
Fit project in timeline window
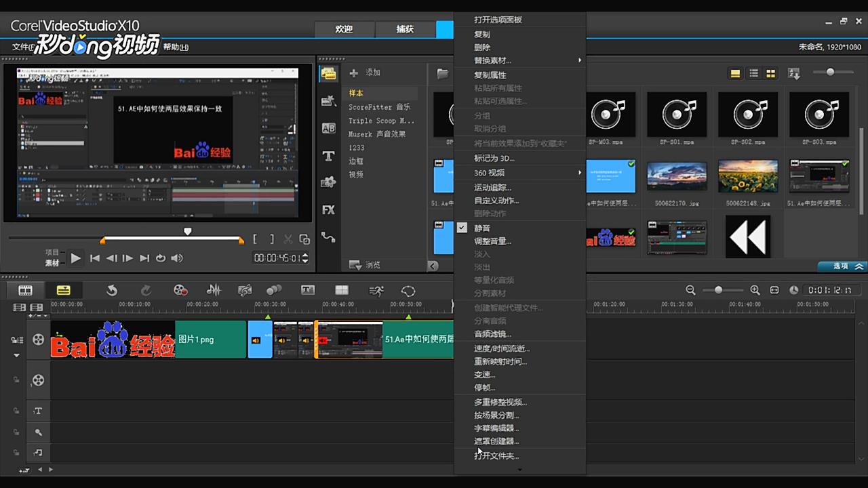(774, 290)
